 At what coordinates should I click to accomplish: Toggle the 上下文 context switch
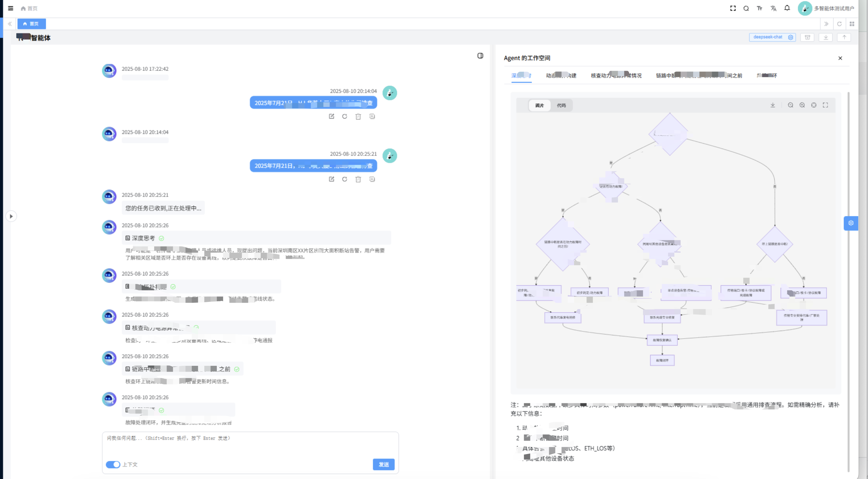[x=113, y=465]
